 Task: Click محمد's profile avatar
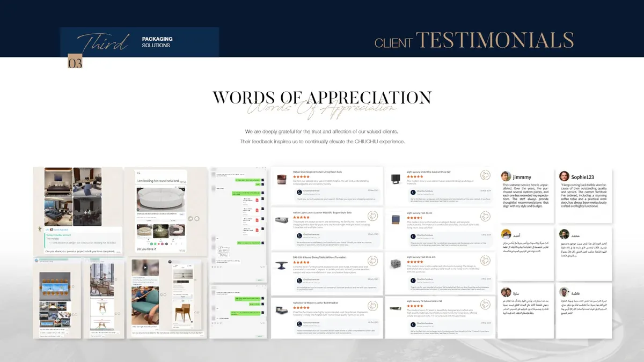[564, 234]
